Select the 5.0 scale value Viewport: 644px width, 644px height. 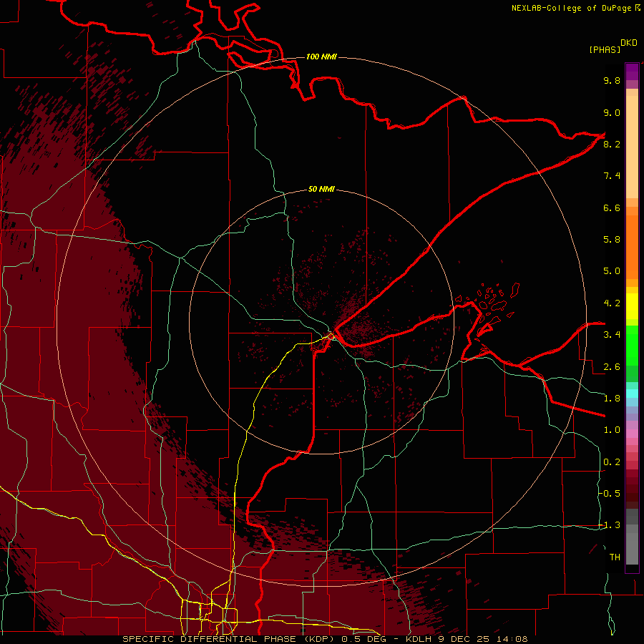coord(612,271)
